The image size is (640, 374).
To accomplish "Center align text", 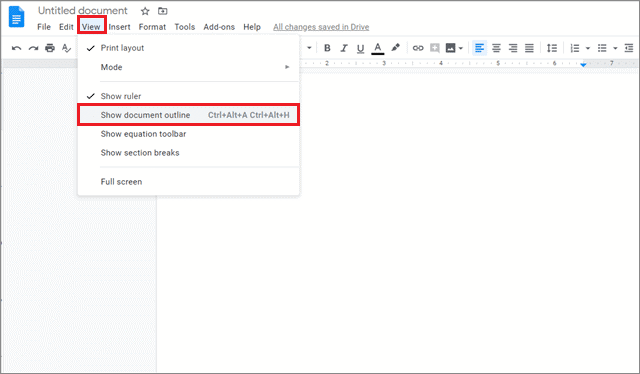I will pyautogui.click(x=496, y=48).
